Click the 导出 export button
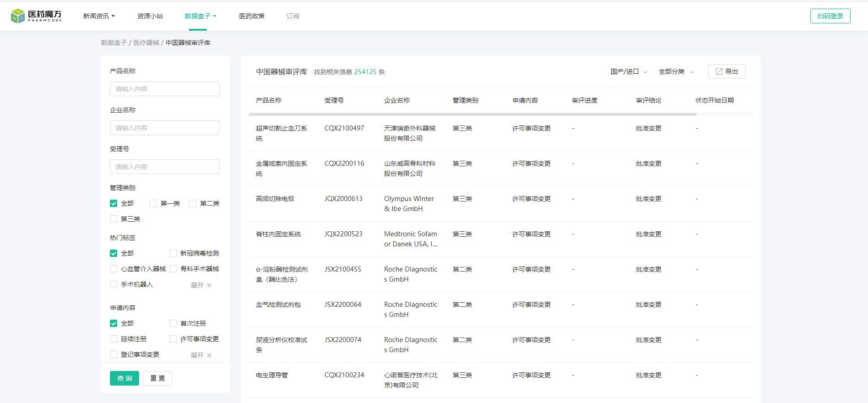The width and height of the screenshot is (868, 403). coord(727,71)
